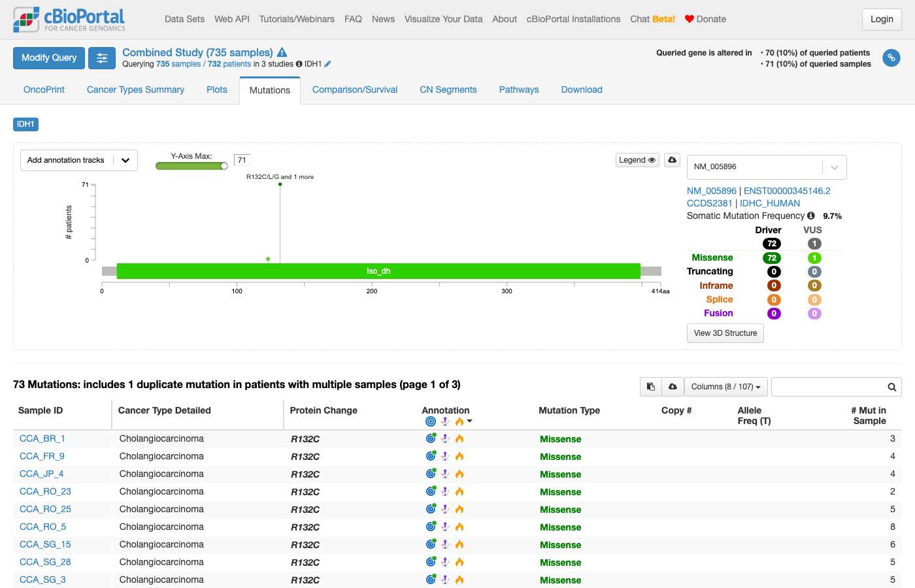915x588 pixels.
Task: Click the CIViC icon in CCA_JP_4 row
Action: tap(445, 474)
